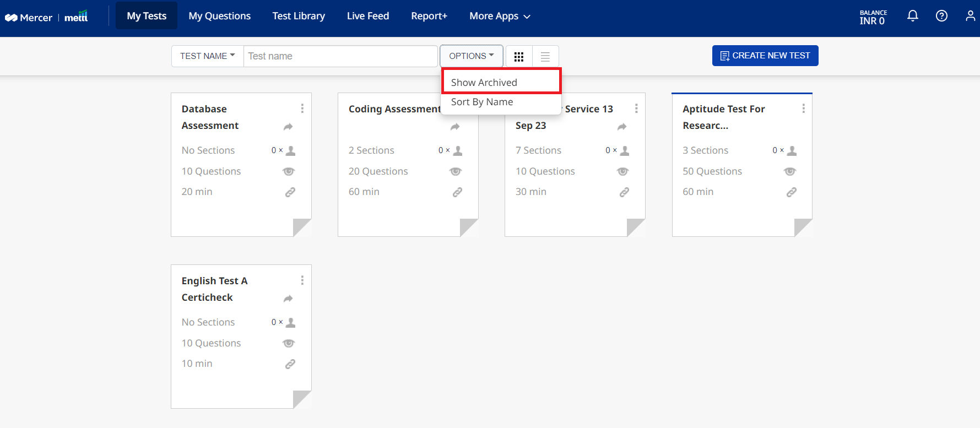
Task: View candidates icon on Database Assessment
Action: (291, 150)
